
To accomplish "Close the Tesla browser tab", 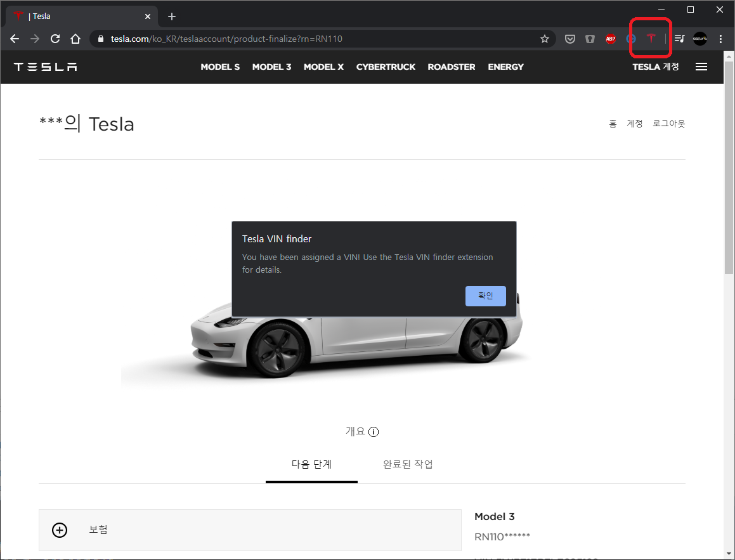I will [148, 16].
